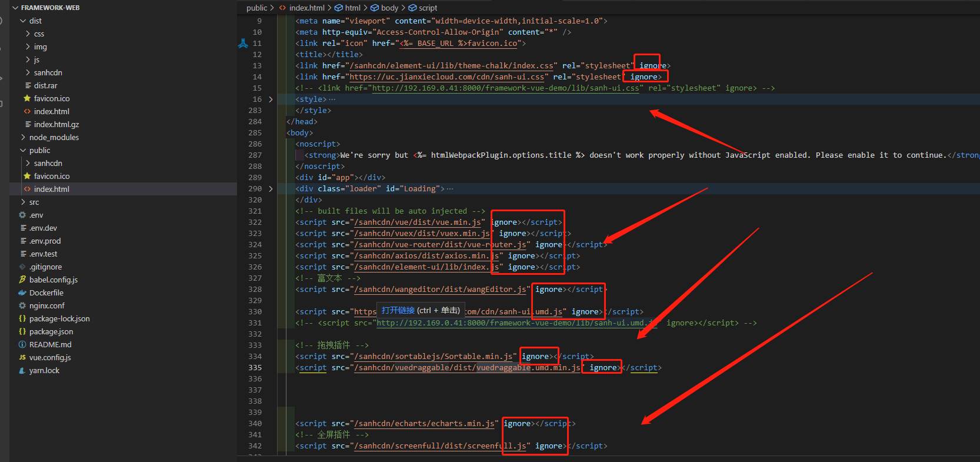Click the yarn.lock file icon
This screenshot has width=980, height=462.
coord(22,371)
